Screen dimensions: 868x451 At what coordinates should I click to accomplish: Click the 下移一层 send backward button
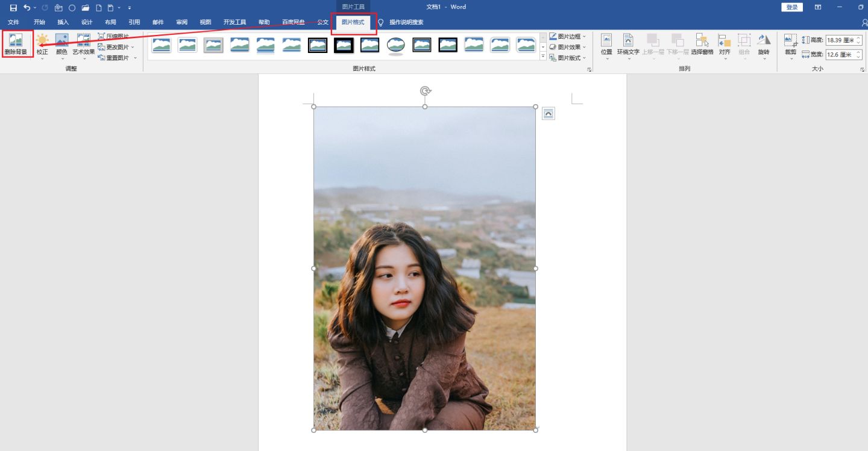coord(678,46)
